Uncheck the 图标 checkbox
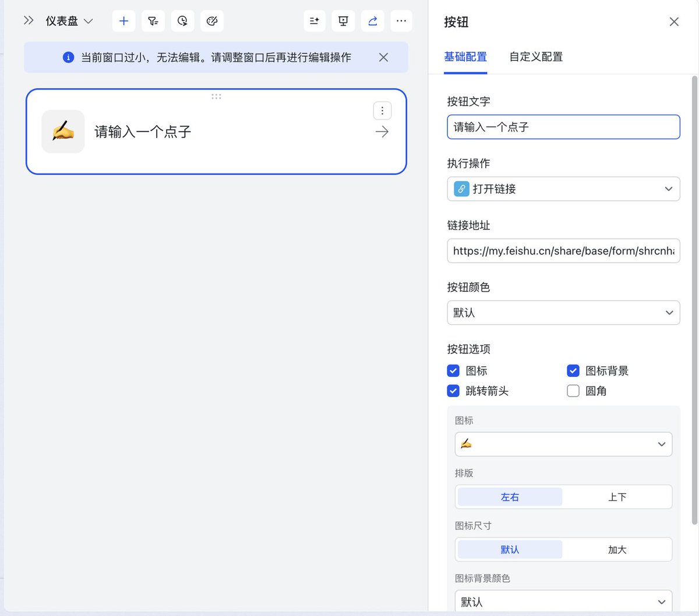 453,371
